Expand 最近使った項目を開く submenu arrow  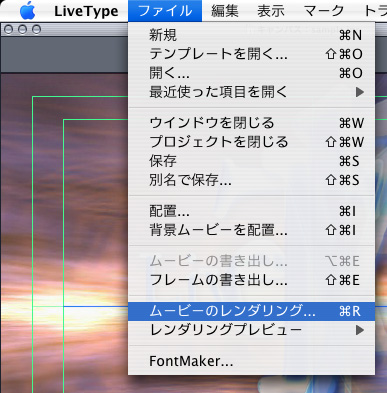tap(359, 92)
